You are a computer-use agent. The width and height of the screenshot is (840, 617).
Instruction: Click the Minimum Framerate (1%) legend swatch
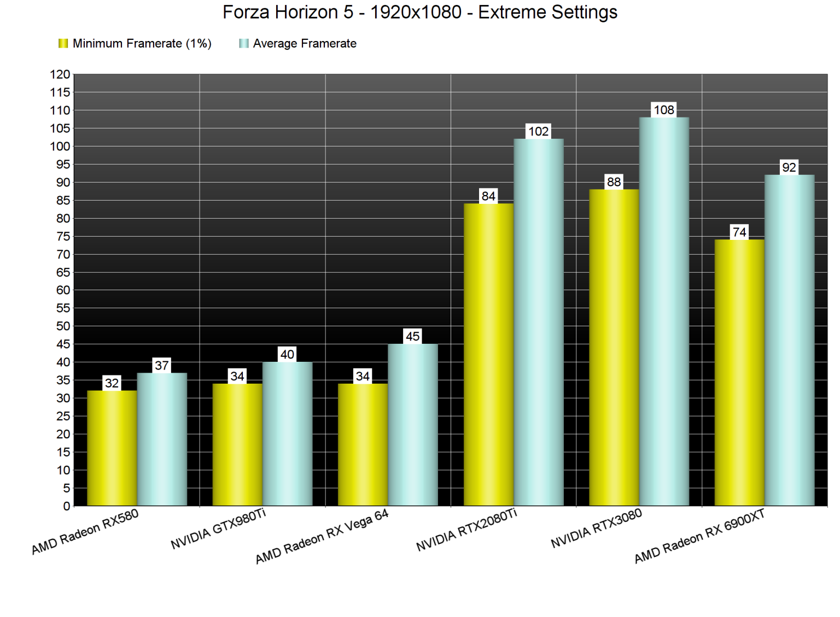[63, 42]
